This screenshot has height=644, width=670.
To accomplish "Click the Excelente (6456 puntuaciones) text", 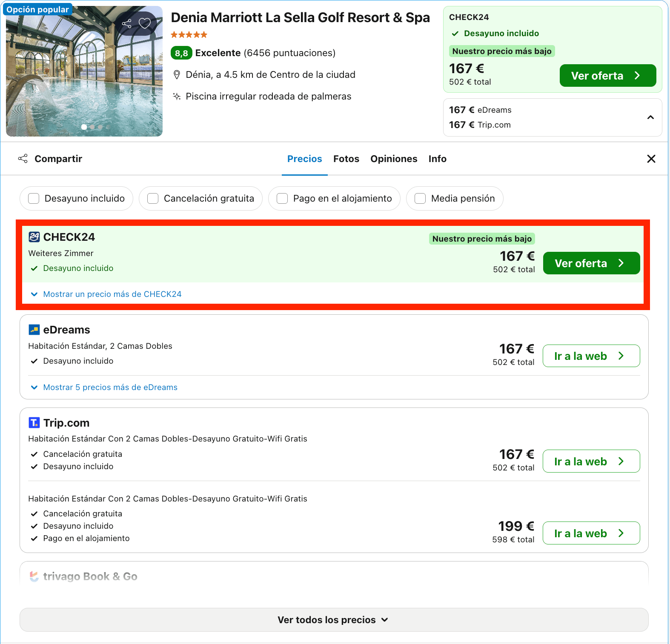I will coord(265,53).
